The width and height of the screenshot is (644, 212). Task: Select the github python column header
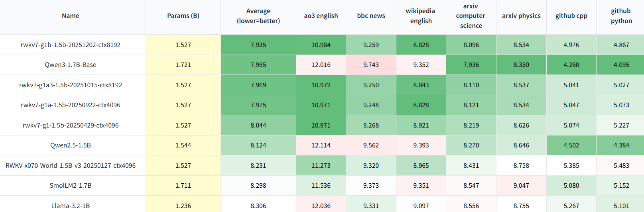point(621,16)
